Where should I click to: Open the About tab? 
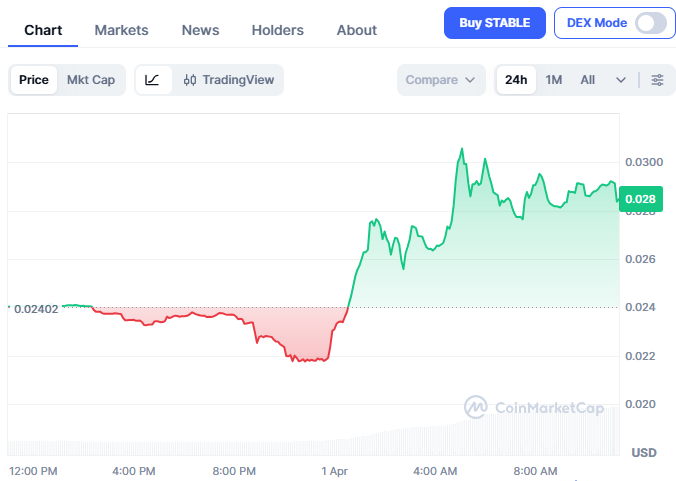tap(357, 30)
